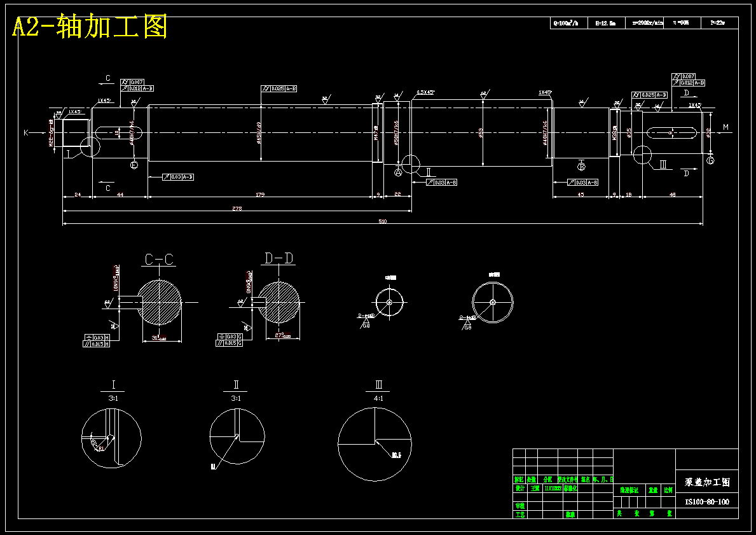The image size is (756, 535).
Task: Pick the "48" keyway segment dimension
Action: coord(673,195)
